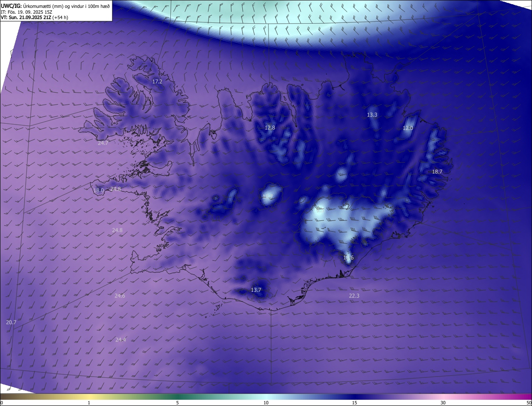Click the 13.7 value on the map
The height and width of the screenshot is (406, 532).
point(256,290)
